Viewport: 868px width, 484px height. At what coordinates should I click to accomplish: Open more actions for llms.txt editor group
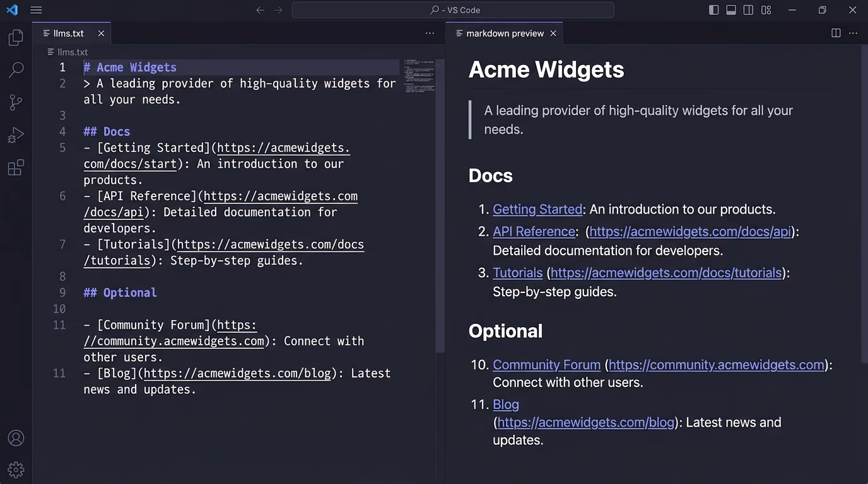pyautogui.click(x=430, y=33)
